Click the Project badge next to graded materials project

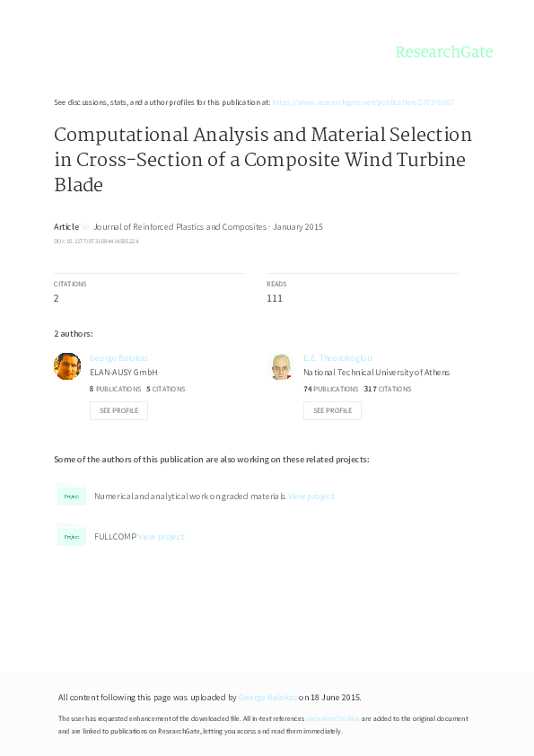coord(72,495)
